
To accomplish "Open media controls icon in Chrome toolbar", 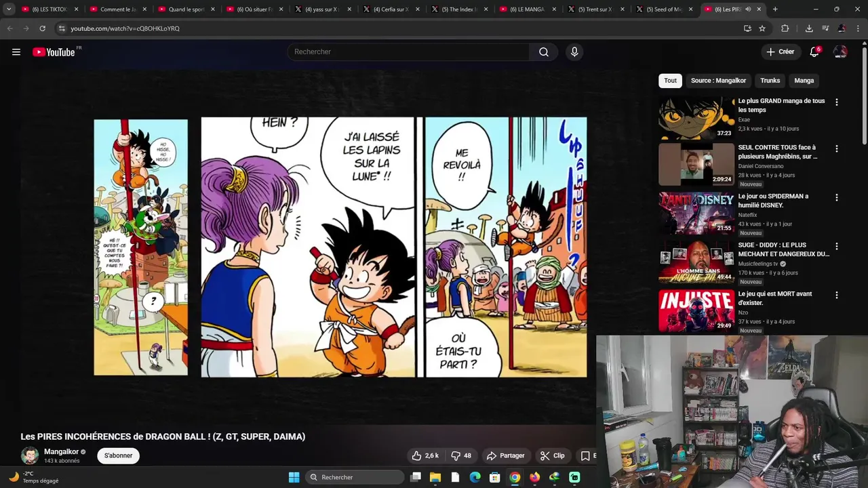I will click(x=825, y=28).
